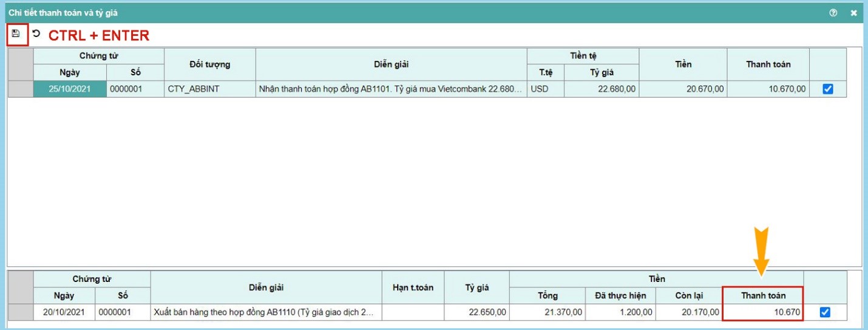
Task: Click the Đã thực hiện value 1.200,00
Action: 620,312
